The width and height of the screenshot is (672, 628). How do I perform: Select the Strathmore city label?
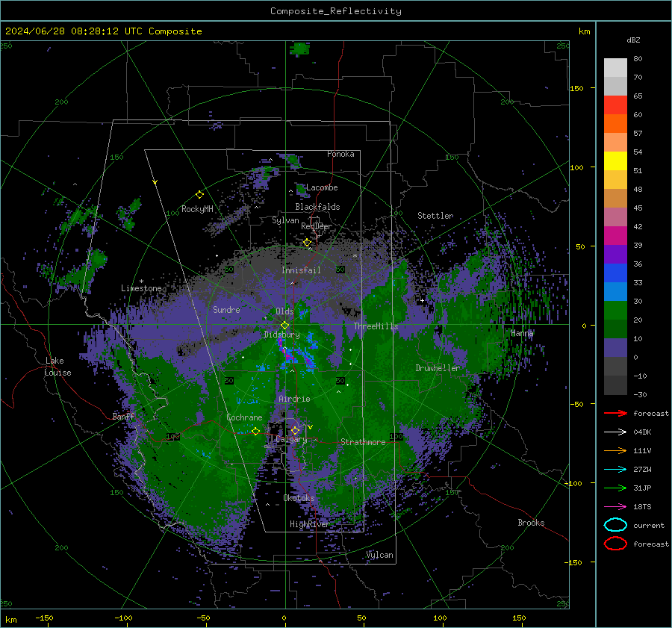click(363, 442)
